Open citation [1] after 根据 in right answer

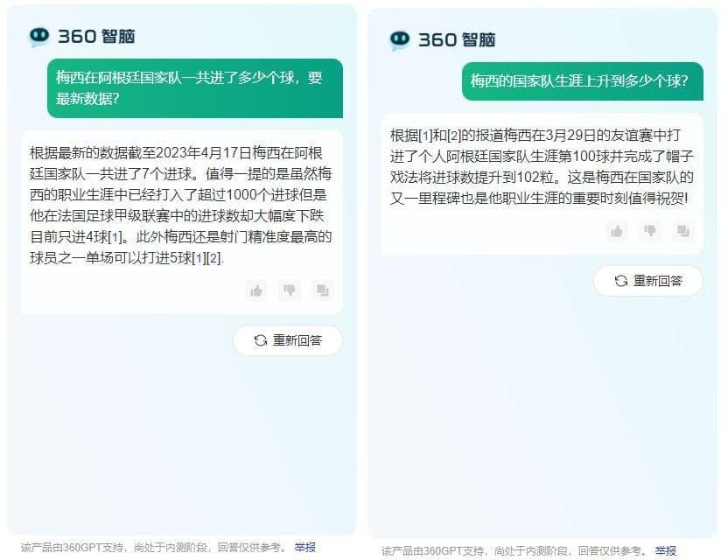tap(425, 136)
